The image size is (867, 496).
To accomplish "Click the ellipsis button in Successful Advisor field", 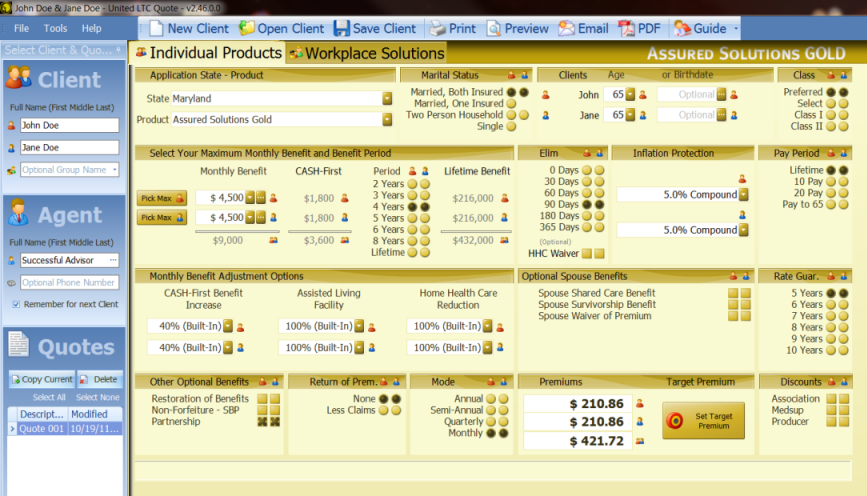I will (x=113, y=260).
